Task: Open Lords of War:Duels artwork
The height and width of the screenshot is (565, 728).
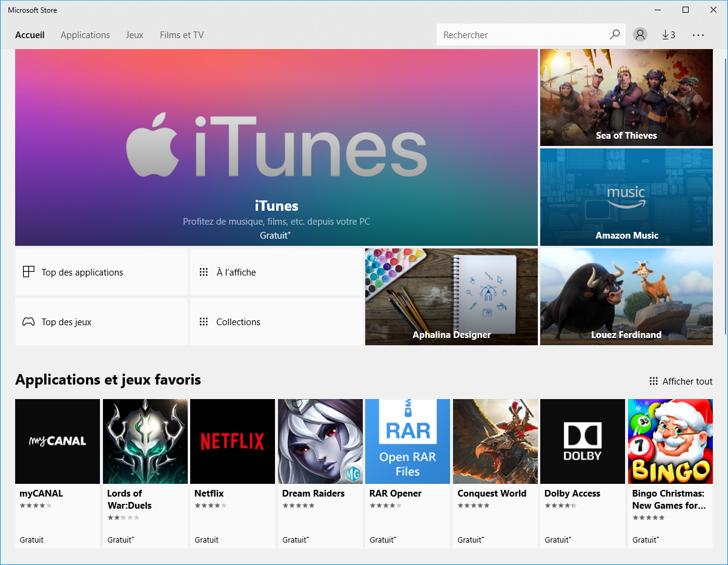Action: click(145, 441)
